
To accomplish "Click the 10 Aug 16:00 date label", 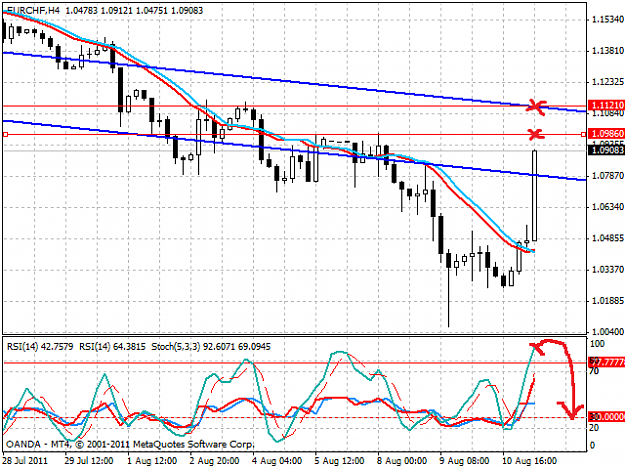I will click(529, 461).
